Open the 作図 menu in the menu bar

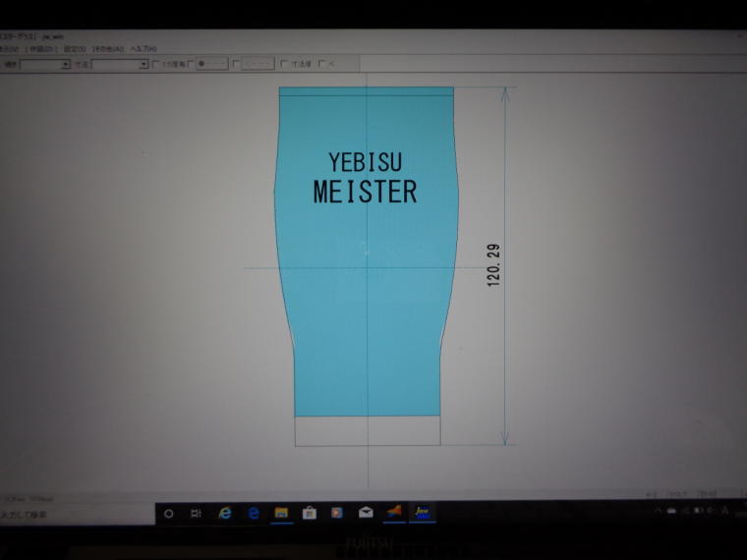[x=42, y=49]
